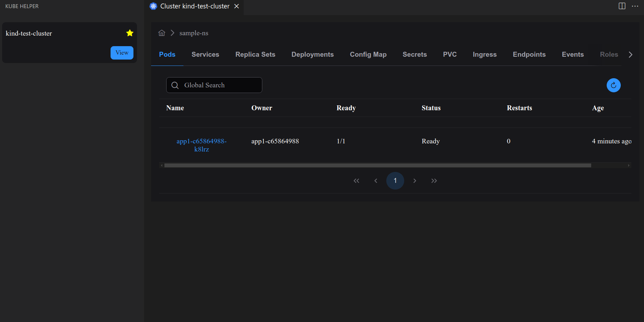Select the kind-test-cluster card name
Viewport: 644px width, 322px height.
click(29, 33)
